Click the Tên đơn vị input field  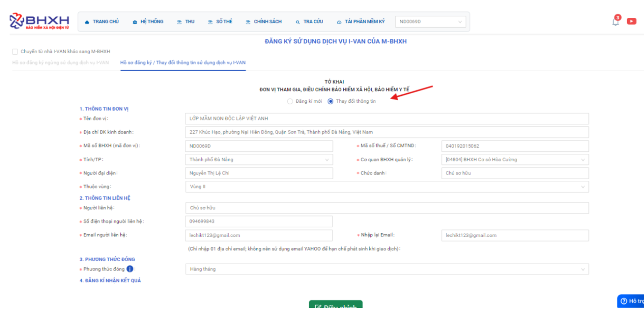(x=386, y=119)
